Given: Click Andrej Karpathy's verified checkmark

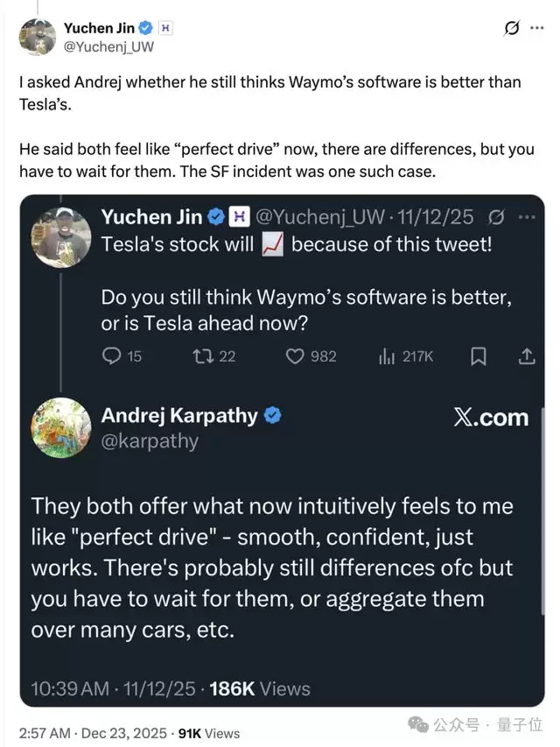Looking at the screenshot, I should coord(273,416).
